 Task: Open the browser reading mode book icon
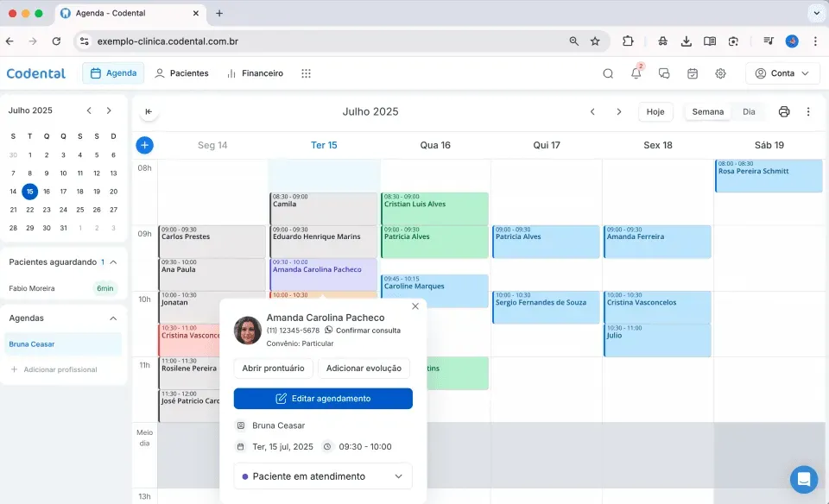pos(710,41)
